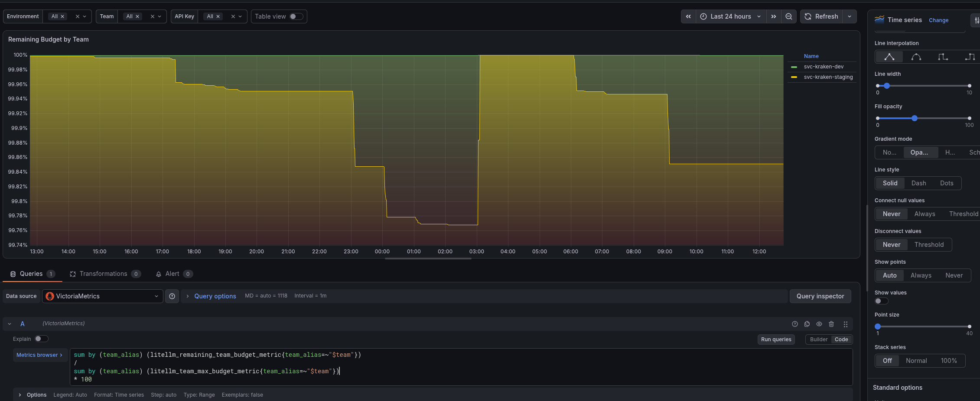Set Show points to Never
Viewport: 980px width, 401px height.
coord(954,275)
